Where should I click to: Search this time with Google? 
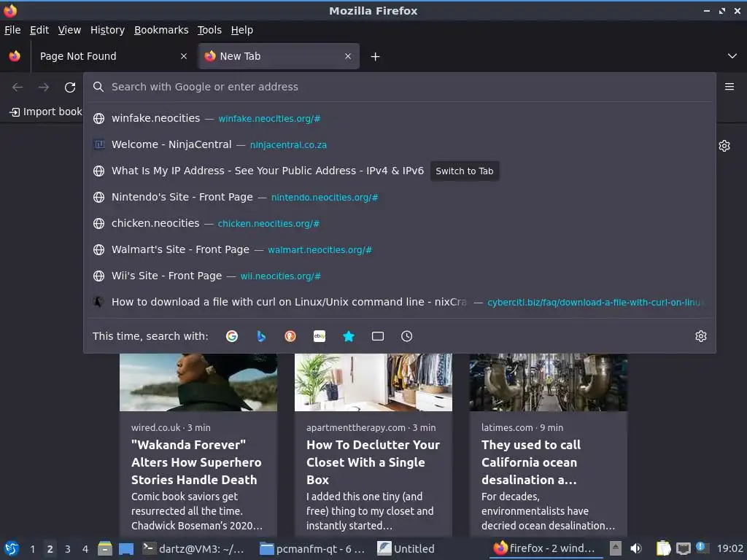click(x=232, y=336)
